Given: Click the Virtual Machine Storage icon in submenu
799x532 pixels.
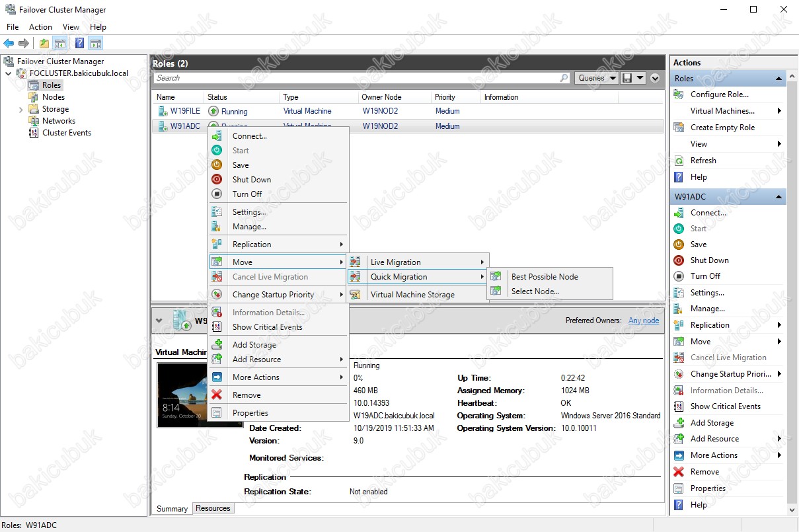Looking at the screenshot, I should pos(356,295).
